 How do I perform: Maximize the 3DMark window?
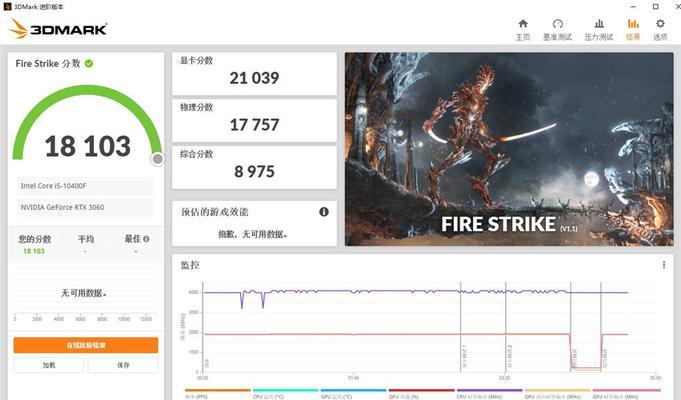(655, 7)
